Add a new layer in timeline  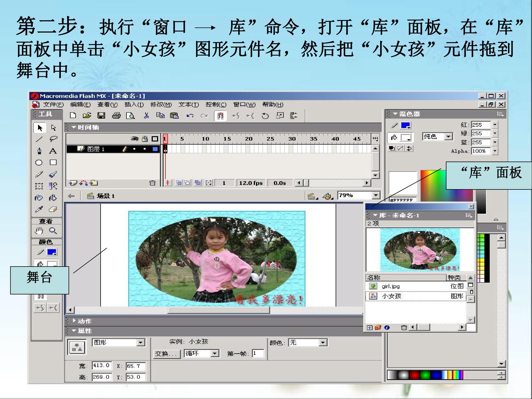[x=73, y=183]
